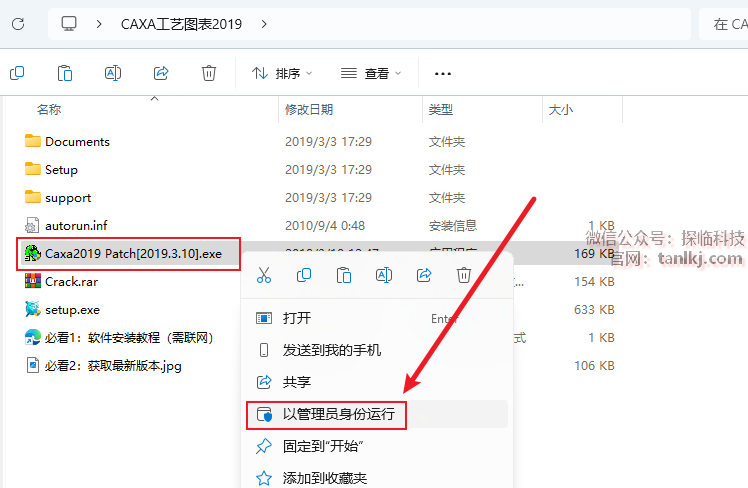Select 必看1：软件安装教程 shortcut

click(129, 338)
